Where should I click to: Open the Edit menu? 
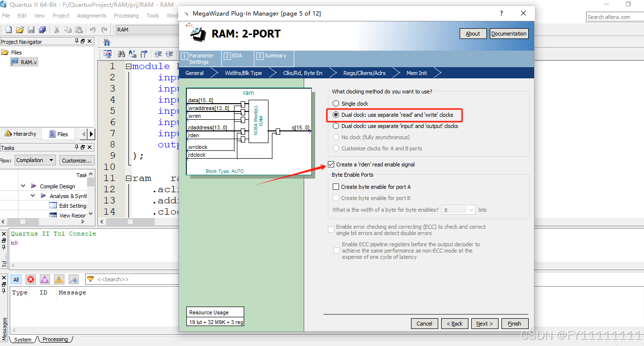22,16
